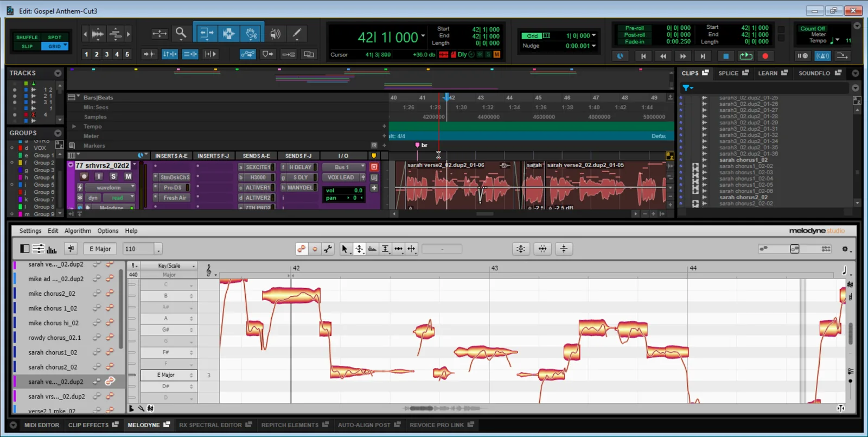Toggle loop playback button
This screenshot has height=437, width=868.
pos(746,56)
